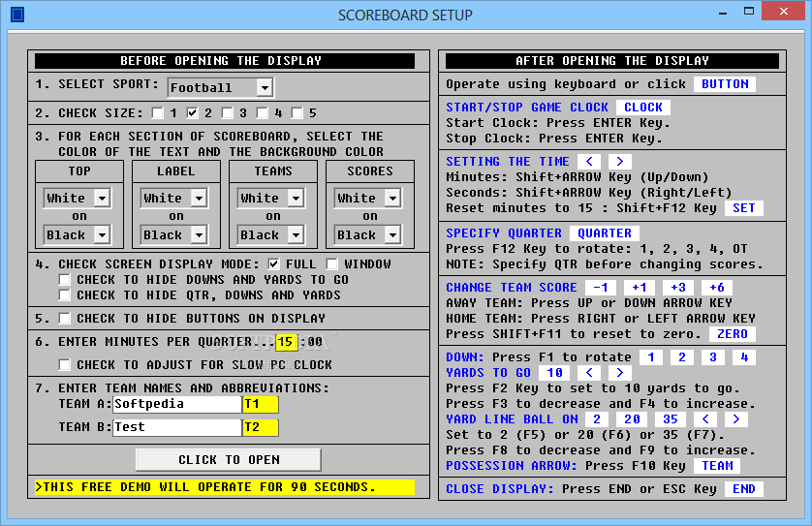
Task: Open TOP text color dropdown (White)
Action: pyautogui.click(x=78, y=198)
